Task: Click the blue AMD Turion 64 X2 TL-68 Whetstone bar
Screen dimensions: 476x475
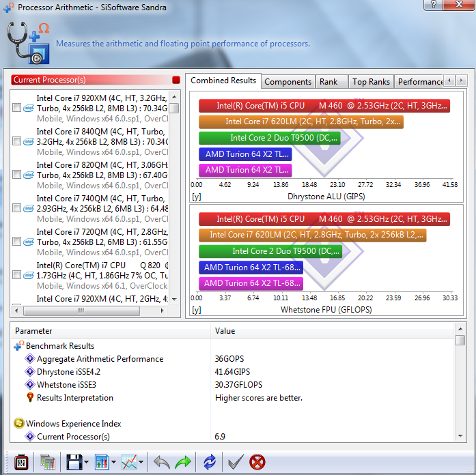Action: pos(251,268)
